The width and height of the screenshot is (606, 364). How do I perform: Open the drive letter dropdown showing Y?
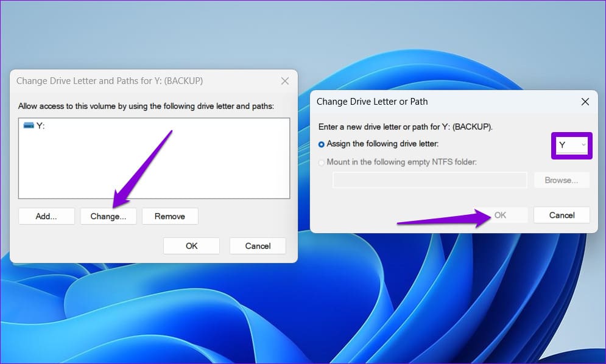click(570, 145)
